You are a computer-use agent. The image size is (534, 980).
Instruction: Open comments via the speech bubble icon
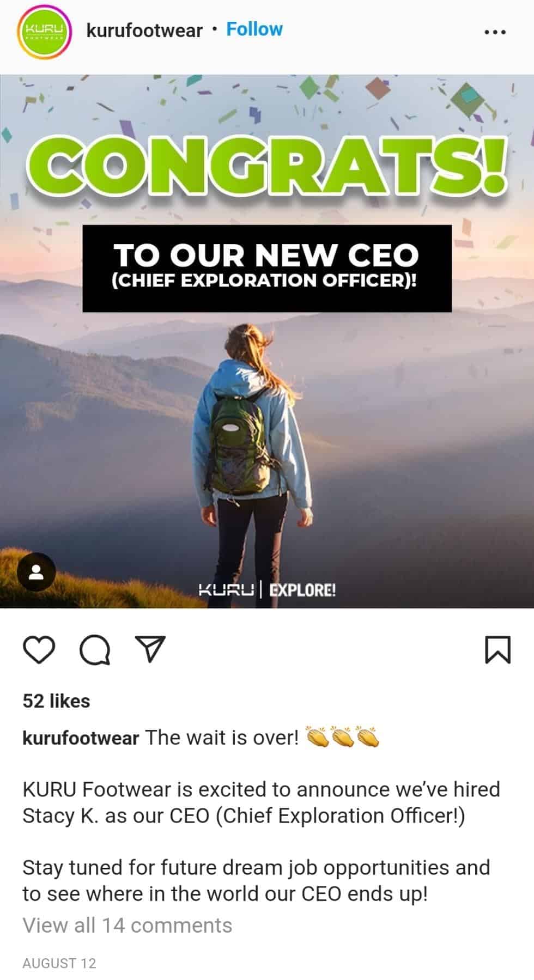pos(95,650)
